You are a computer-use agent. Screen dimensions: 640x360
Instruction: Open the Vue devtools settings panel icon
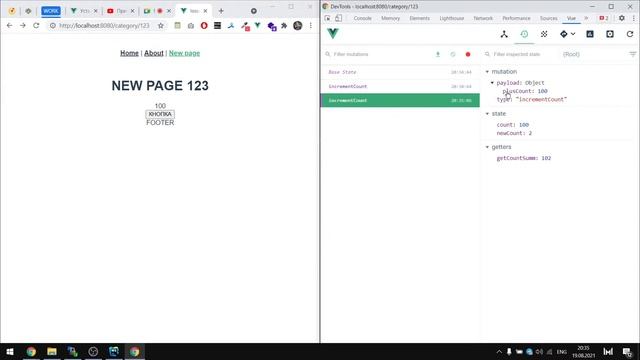pos(610,34)
